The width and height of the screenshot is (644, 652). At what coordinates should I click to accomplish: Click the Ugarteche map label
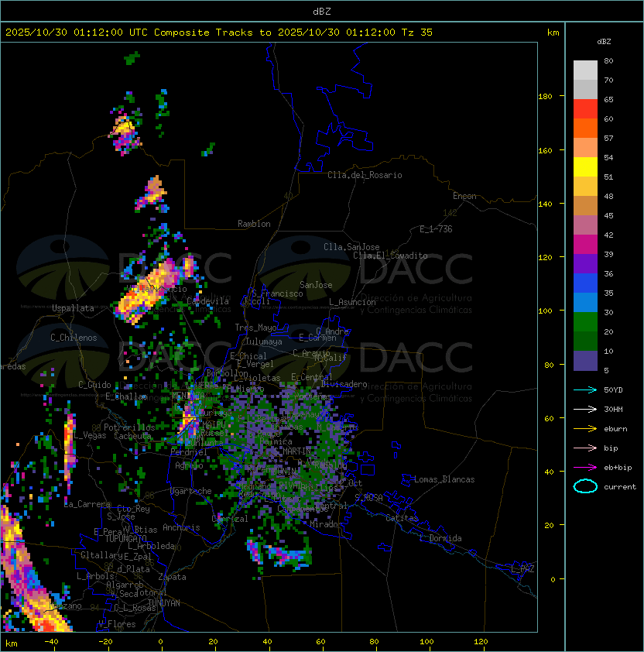pyautogui.click(x=191, y=491)
